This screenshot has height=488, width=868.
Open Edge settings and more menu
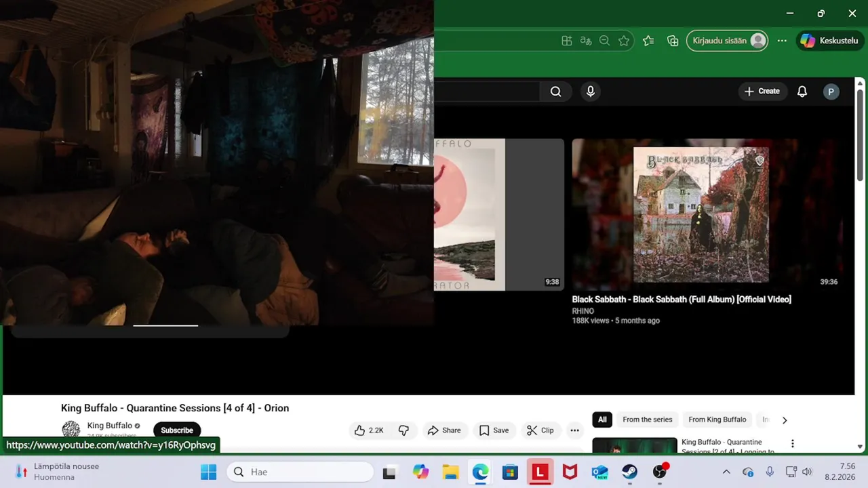point(782,41)
